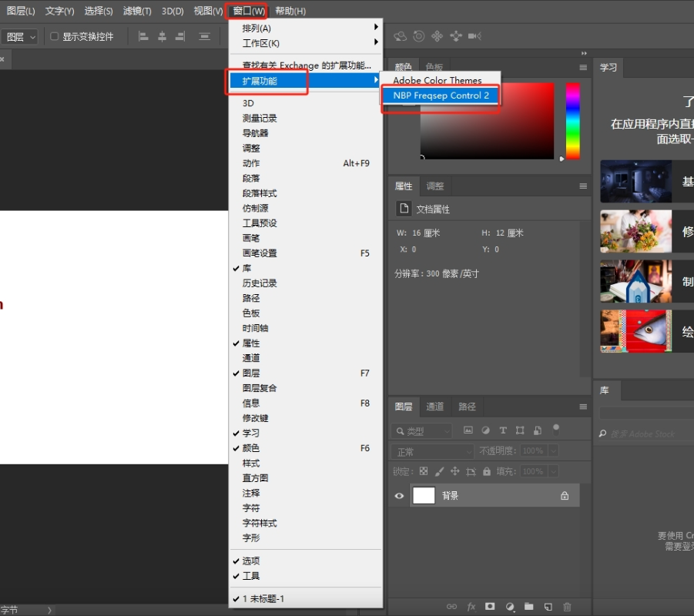
Task: Add a layer mask with the mask icon
Action: pyautogui.click(x=490, y=606)
